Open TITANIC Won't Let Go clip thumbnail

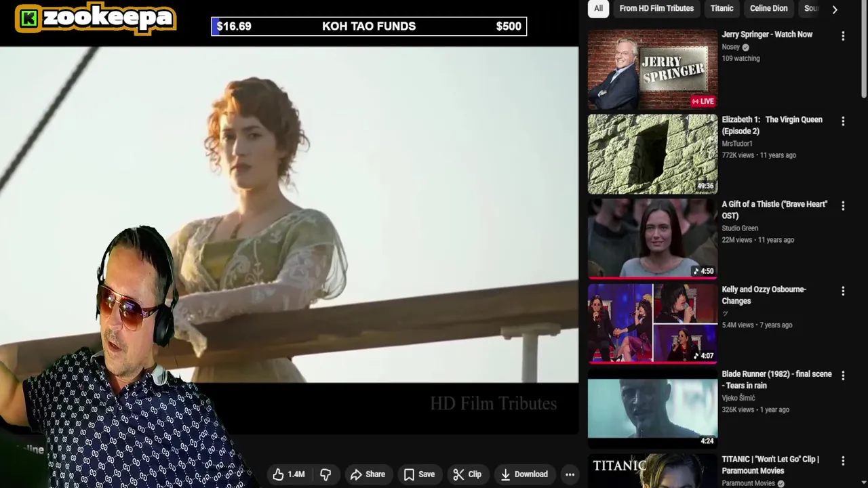click(652, 470)
